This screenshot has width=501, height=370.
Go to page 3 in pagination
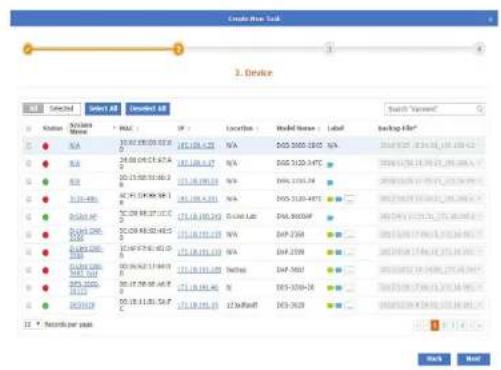(x=453, y=325)
